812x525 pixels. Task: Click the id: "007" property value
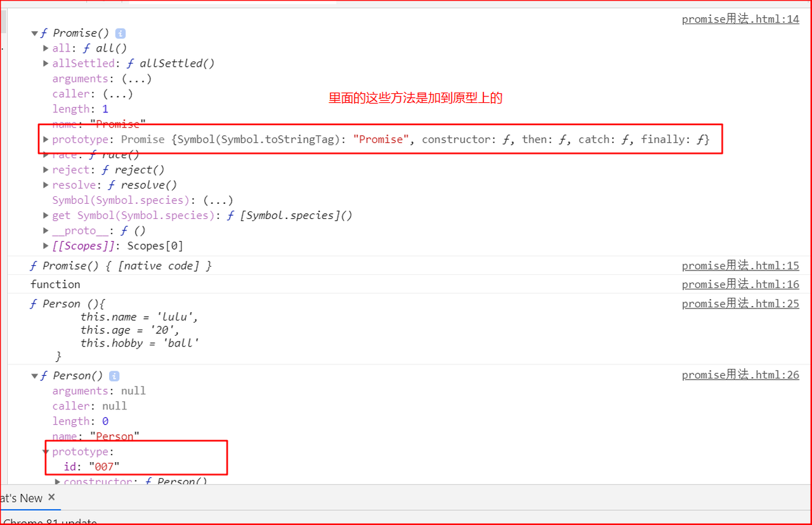tap(104, 467)
